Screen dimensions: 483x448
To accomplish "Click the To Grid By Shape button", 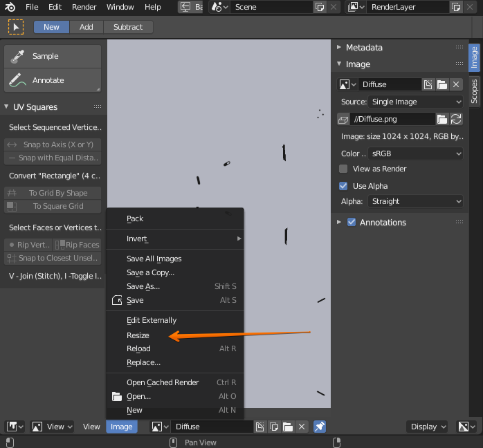I will point(53,193).
